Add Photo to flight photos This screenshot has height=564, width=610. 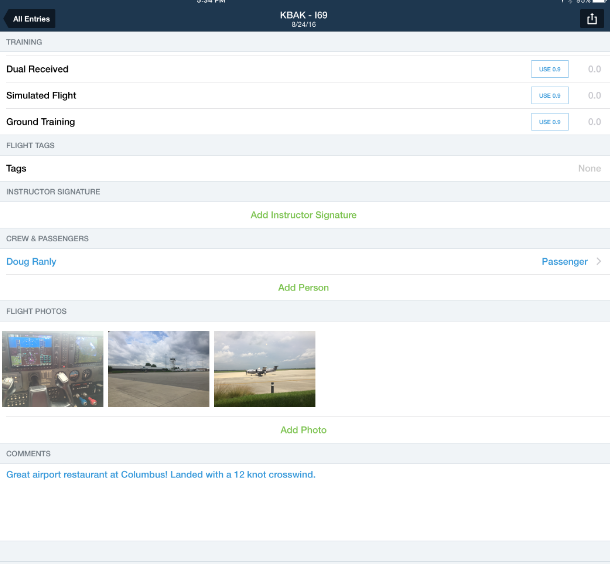[303, 430]
